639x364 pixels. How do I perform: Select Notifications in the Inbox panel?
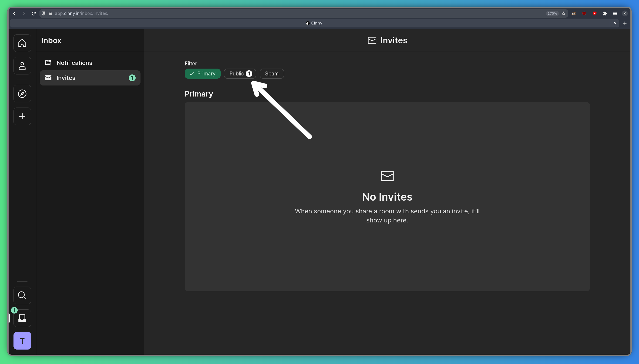point(74,63)
